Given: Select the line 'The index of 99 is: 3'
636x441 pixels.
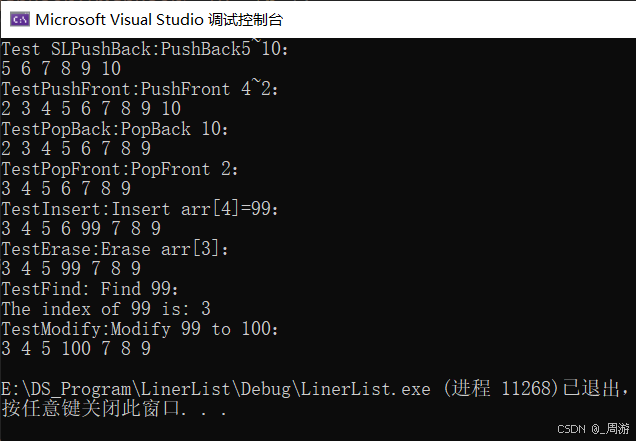Looking at the screenshot, I should tap(106, 309).
